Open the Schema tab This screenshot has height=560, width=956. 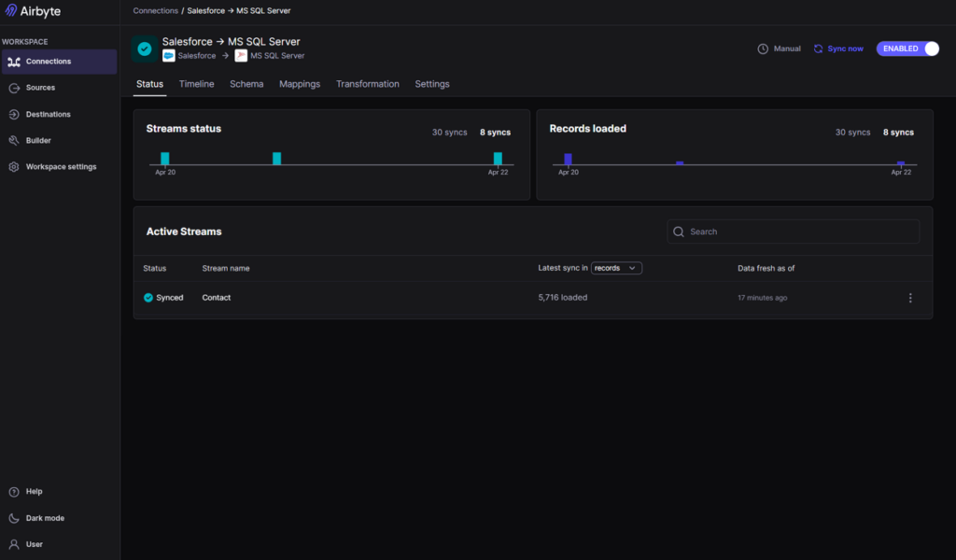246,83
